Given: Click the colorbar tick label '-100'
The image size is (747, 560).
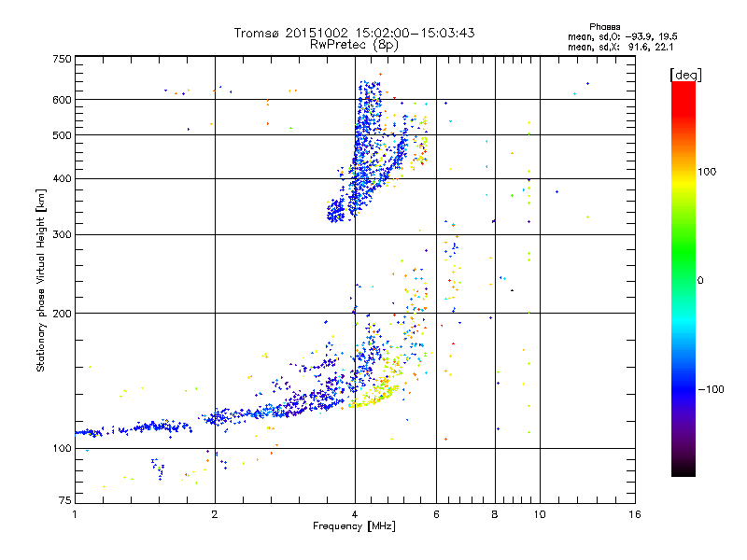Looking at the screenshot, I should 711,389.
